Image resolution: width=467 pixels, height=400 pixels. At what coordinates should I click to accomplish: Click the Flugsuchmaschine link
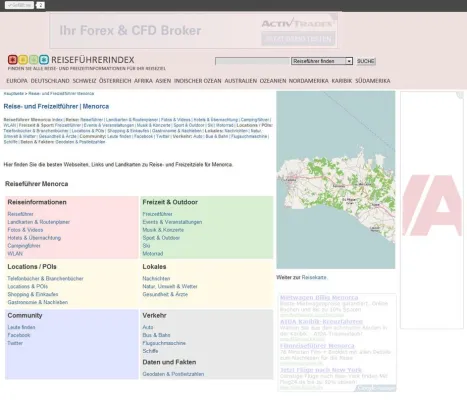click(x=164, y=343)
